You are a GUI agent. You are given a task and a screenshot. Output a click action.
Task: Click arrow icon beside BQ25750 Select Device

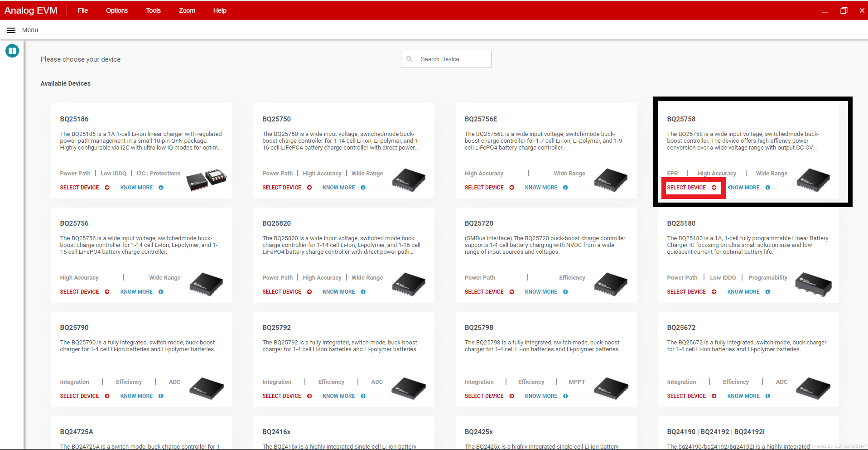click(309, 188)
